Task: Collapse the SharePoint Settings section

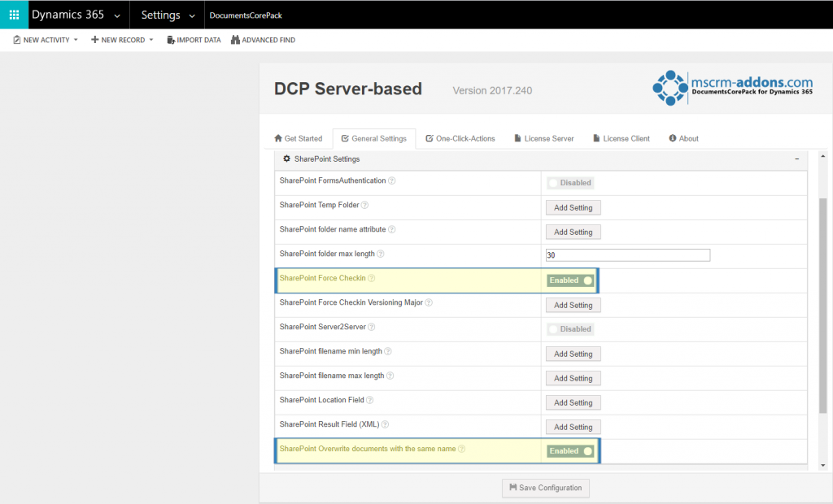Action: [796, 159]
